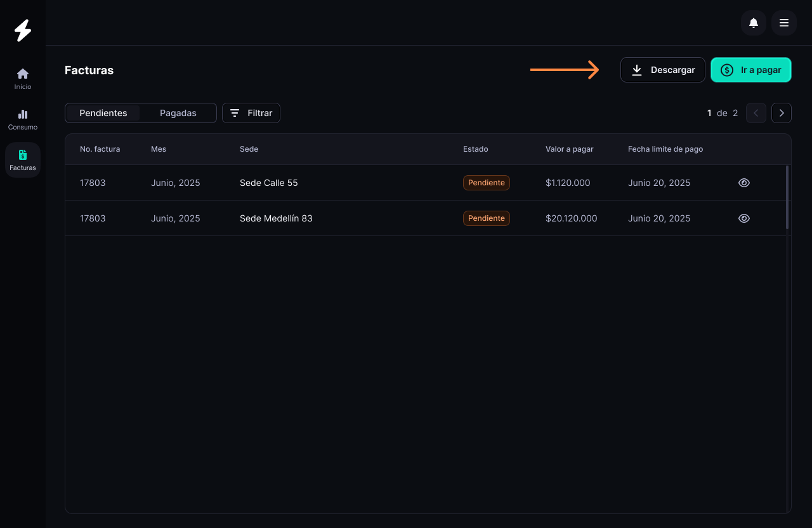Click Junio 20, 2025 date for Sede Medellín 83
812x528 pixels.
pos(659,218)
